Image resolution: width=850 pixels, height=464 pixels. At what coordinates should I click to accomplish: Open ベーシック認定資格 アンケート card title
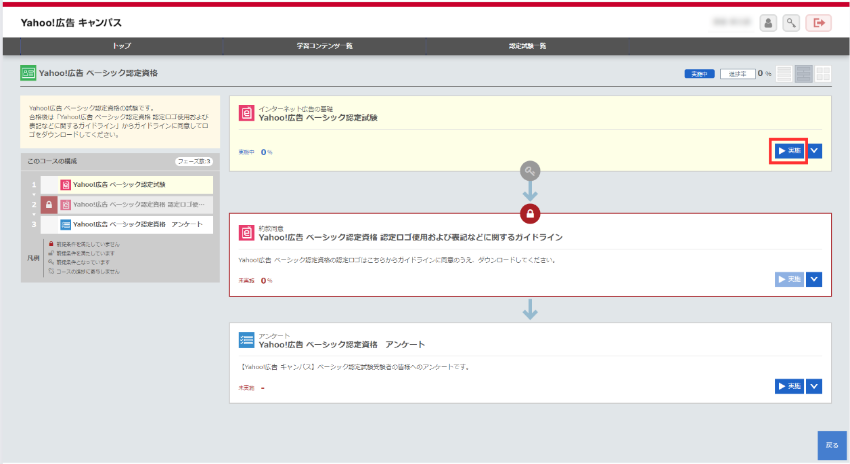(342, 345)
